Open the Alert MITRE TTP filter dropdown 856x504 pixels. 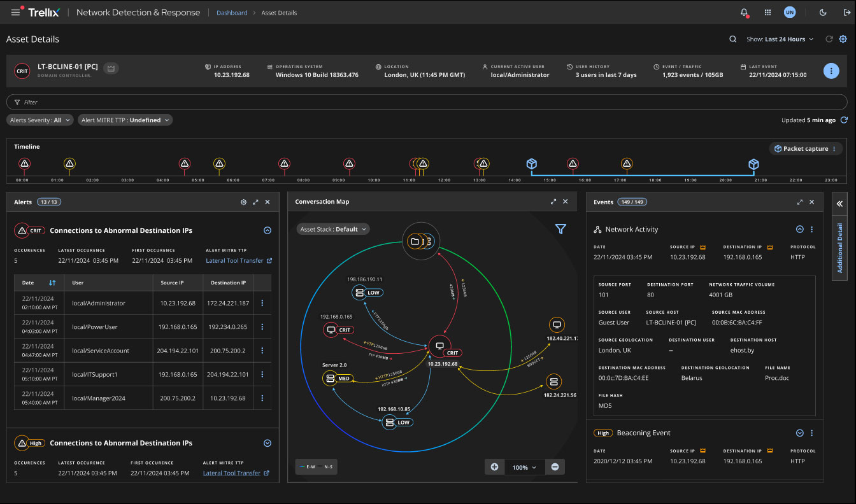(125, 120)
